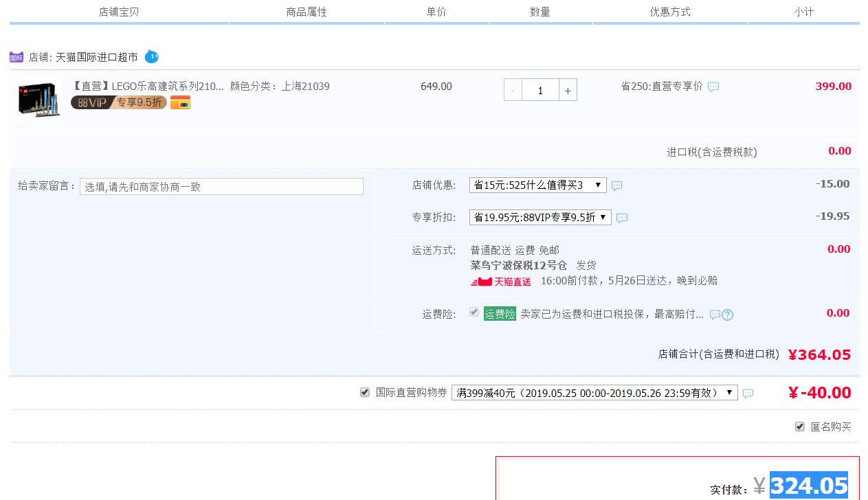
Task: Click the 颜色分类：上海21039 attribute text
Action: click(280, 86)
